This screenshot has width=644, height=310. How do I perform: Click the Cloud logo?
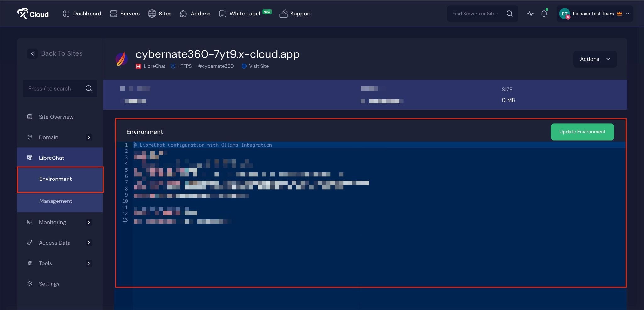tap(33, 14)
